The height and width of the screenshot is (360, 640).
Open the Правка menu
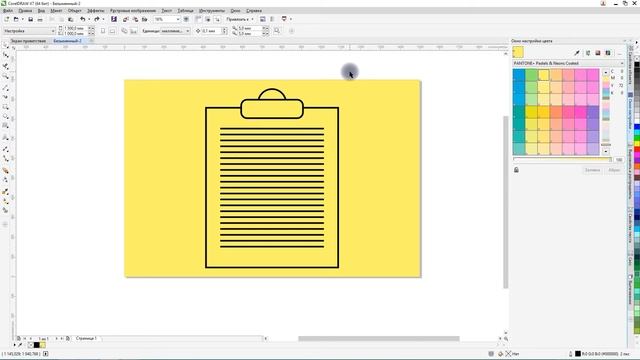(x=25, y=11)
